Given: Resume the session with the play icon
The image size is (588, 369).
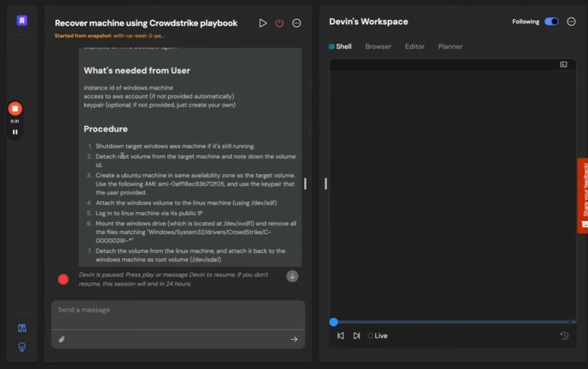Looking at the screenshot, I should [x=263, y=23].
